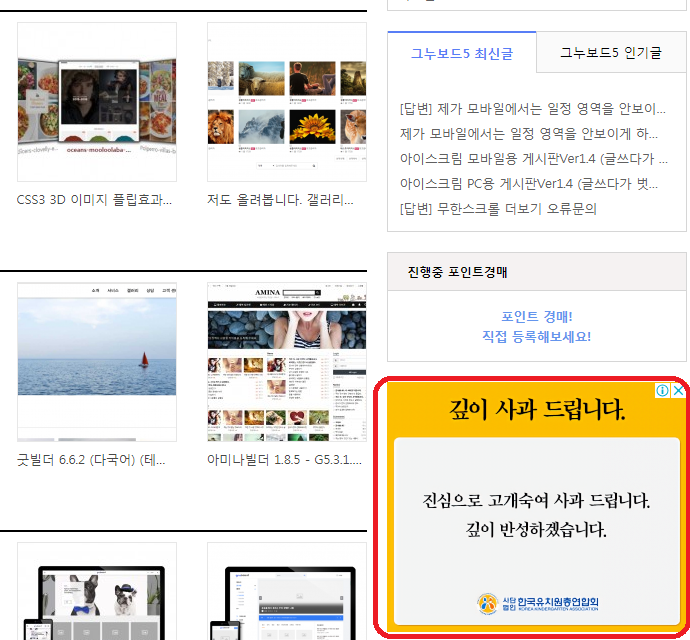Image resolution: width=690 pixels, height=640 pixels.
Task: Open post '제가 모바일에서는 일정 영역을 안보이게 하...'
Action: 529,134
